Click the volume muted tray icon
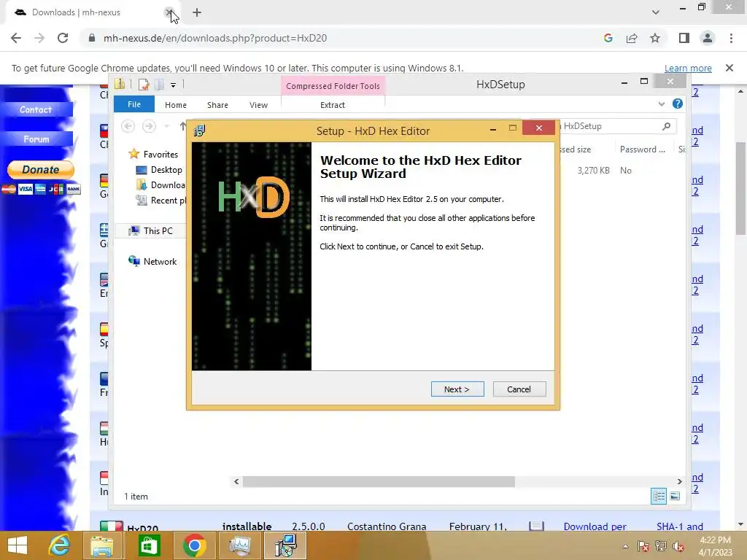Screen dimensions: 747x560 [678, 546]
